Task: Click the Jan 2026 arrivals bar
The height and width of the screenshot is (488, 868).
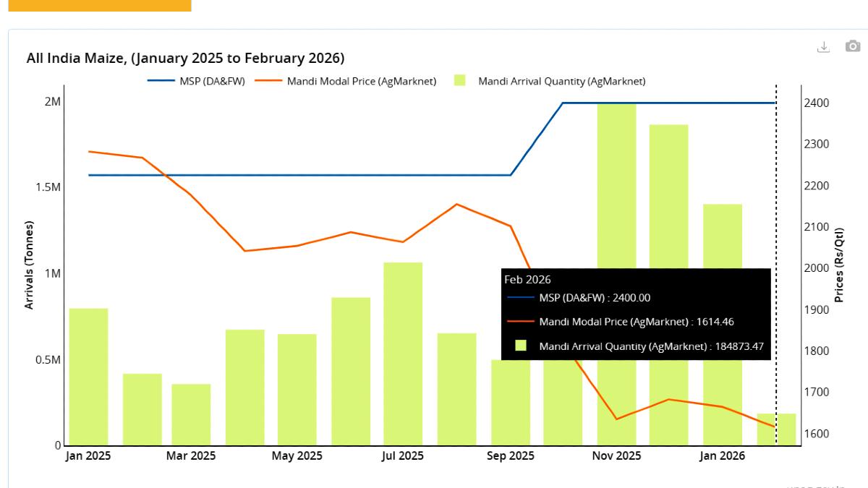Action: [x=723, y=239]
